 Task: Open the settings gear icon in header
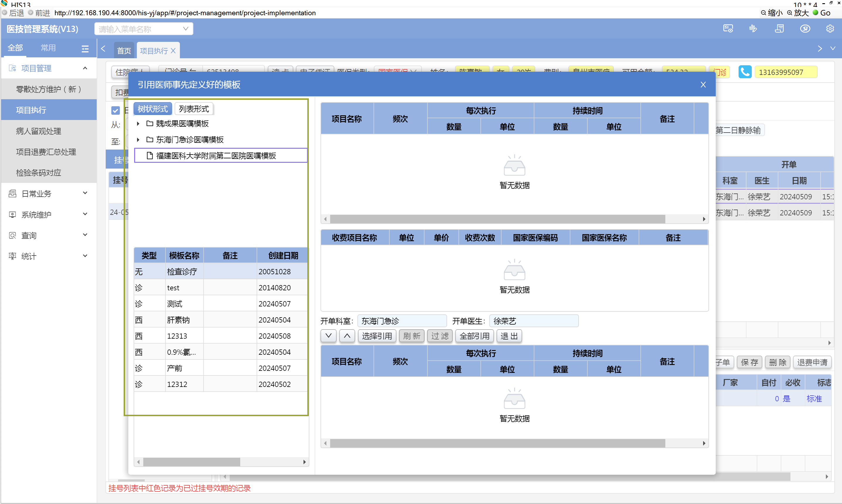[830, 29]
